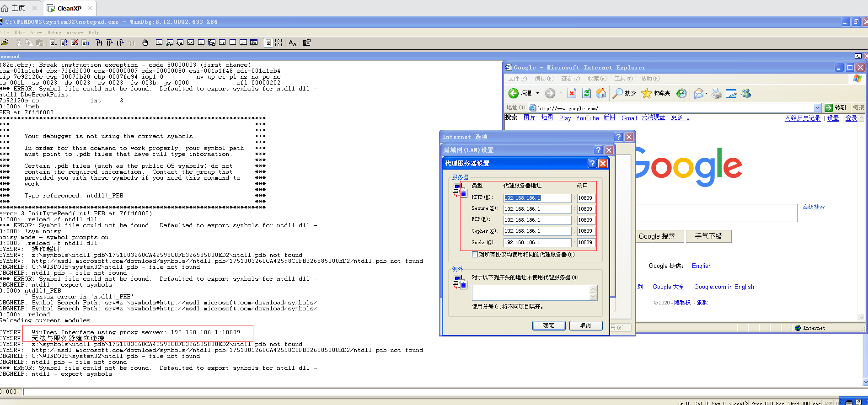Click the Restart debugging icon in WinDbg
This screenshot has height=405, width=868.
click(64, 43)
